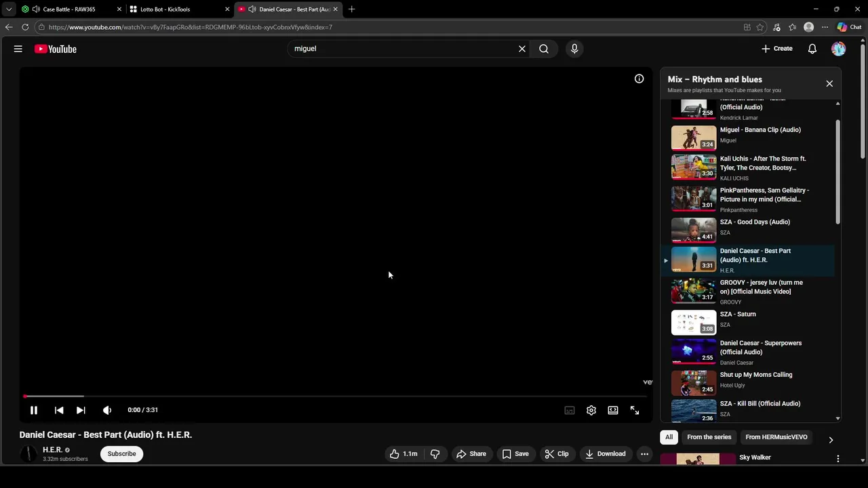This screenshot has width=868, height=488.
Task: Play Miguel - Banana Clip from the playlist
Action: click(x=748, y=138)
